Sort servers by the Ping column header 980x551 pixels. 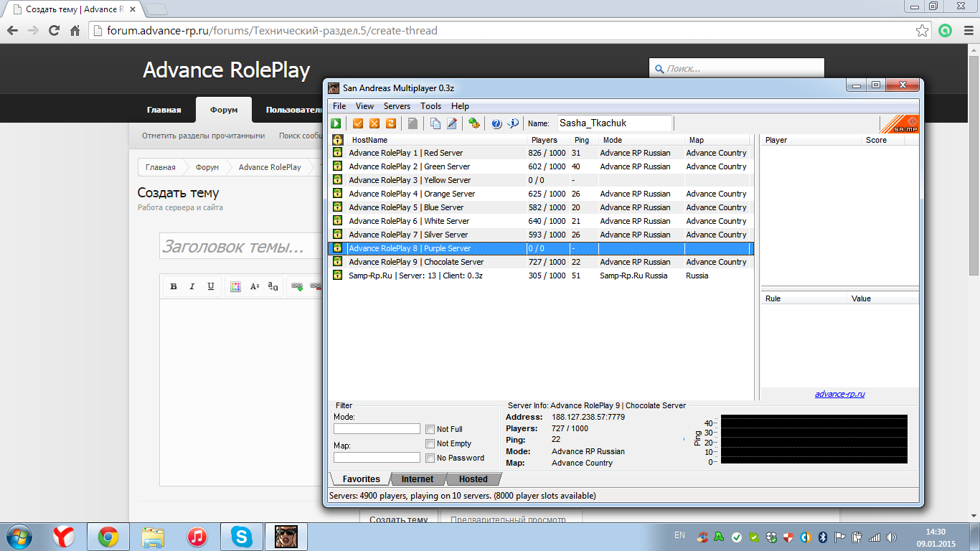tap(584, 140)
